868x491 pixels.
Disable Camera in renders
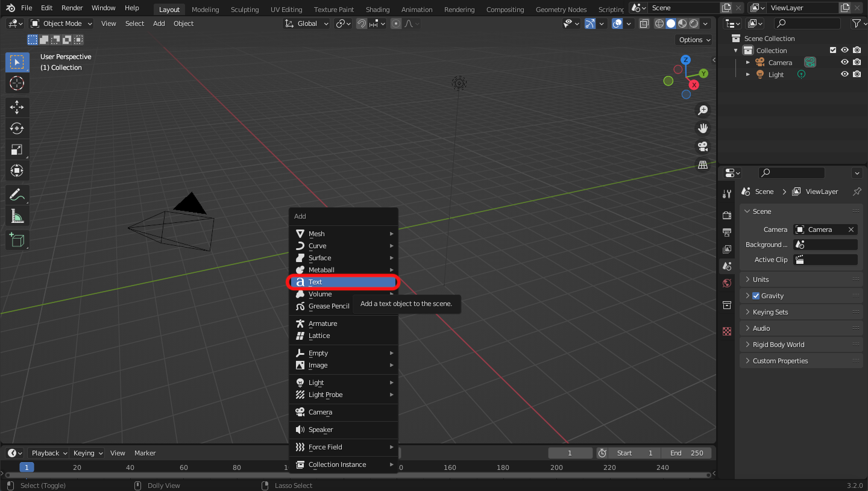(857, 63)
